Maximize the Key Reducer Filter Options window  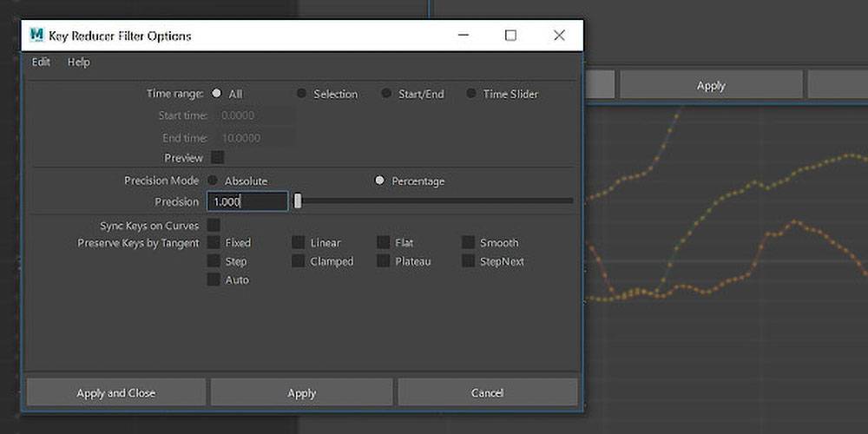510,36
